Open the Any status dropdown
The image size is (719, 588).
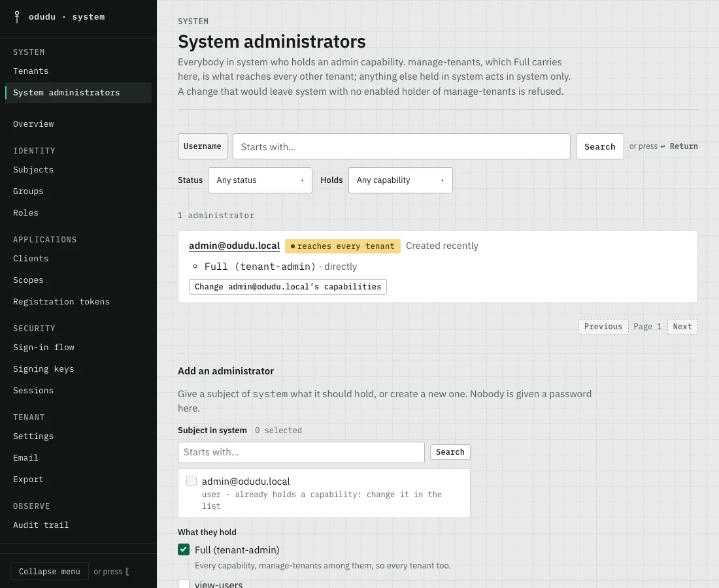click(x=260, y=180)
